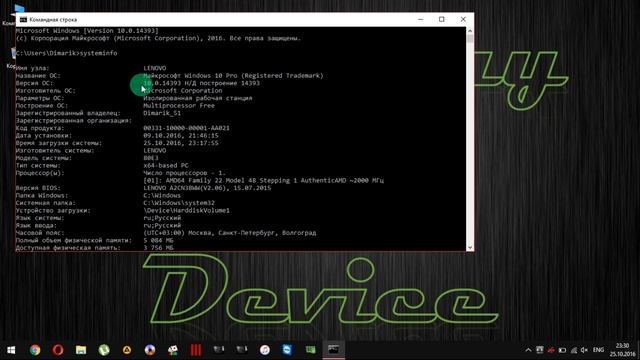Open the orange triangle AIMP player icon
This screenshot has height=360, width=640.
point(127,350)
